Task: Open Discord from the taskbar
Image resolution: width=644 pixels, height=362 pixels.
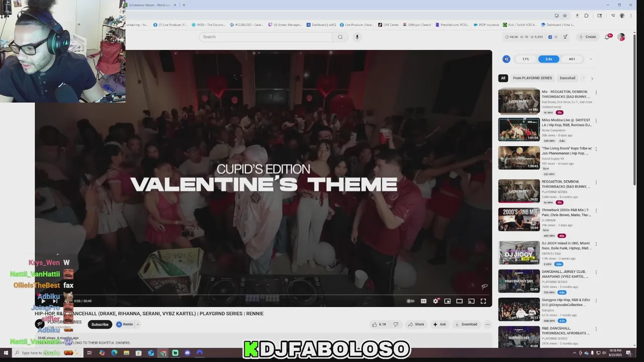Action: tap(187, 353)
